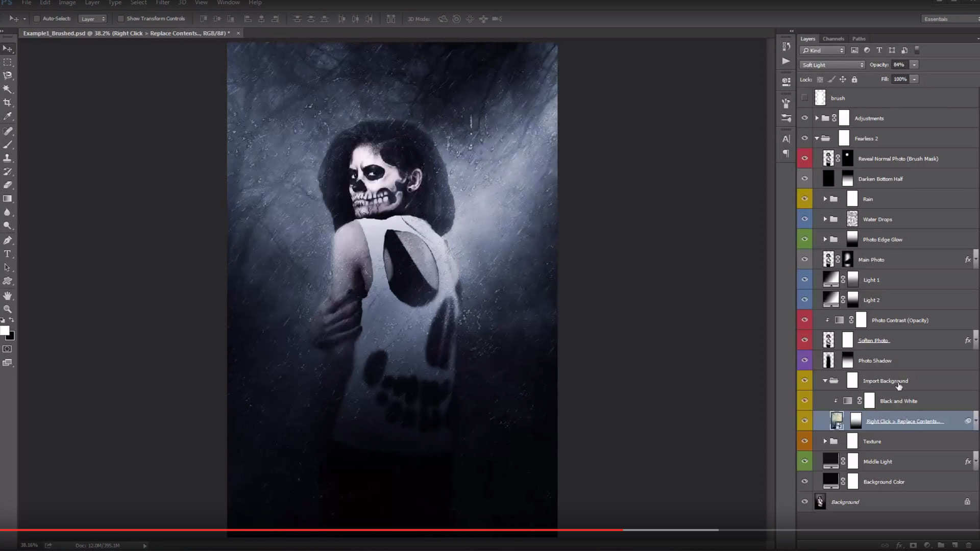
Task: Select the Magic Wand tool
Action: click(8, 89)
